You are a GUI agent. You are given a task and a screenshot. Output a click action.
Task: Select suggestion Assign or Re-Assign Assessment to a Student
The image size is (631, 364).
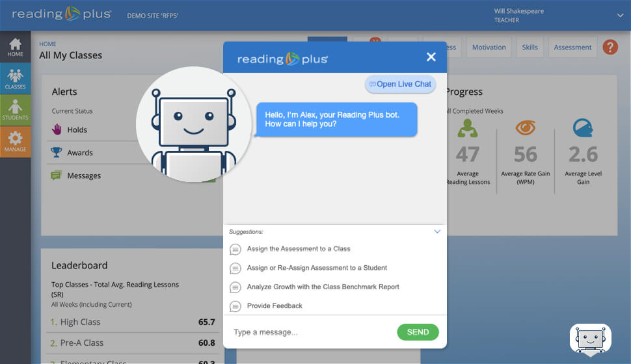317,268
